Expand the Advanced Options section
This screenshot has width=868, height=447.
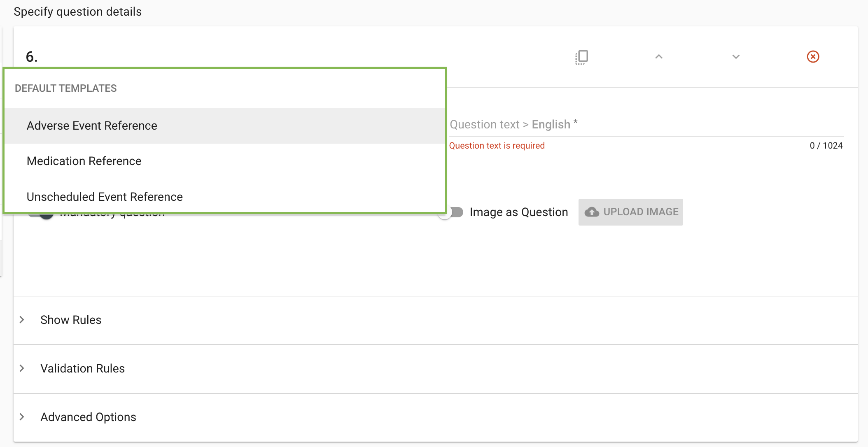(88, 417)
